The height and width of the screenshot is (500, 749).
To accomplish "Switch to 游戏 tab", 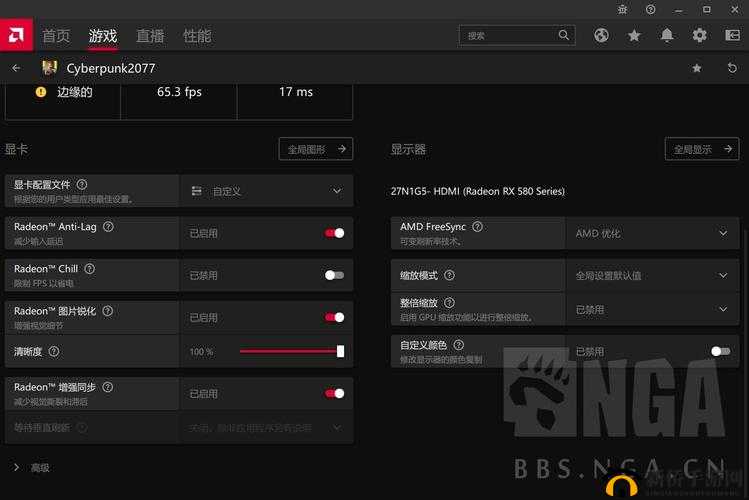I will [103, 36].
